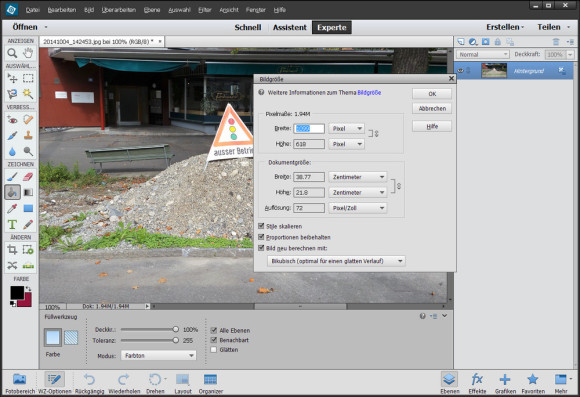The width and height of the screenshot is (580, 397).
Task: Select the Crop tool
Action: [12, 250]
